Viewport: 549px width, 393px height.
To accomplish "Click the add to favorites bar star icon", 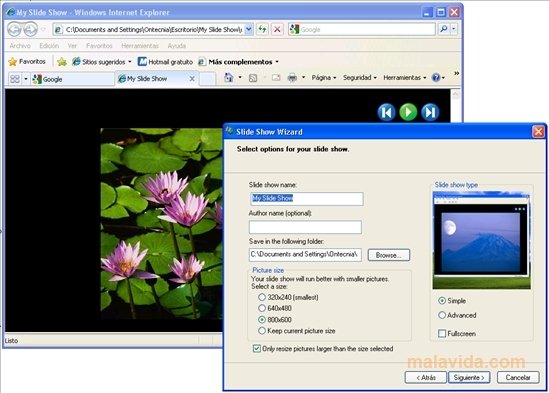I will (x=62, y=62).
